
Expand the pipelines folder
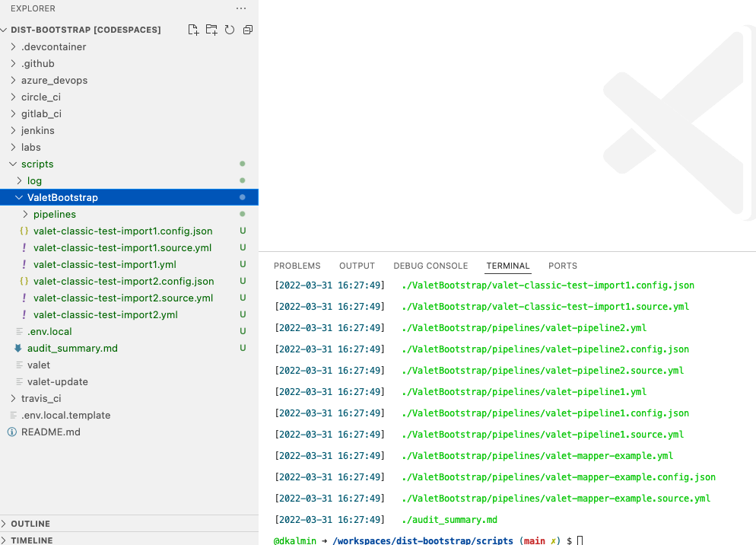pos(25,215)
